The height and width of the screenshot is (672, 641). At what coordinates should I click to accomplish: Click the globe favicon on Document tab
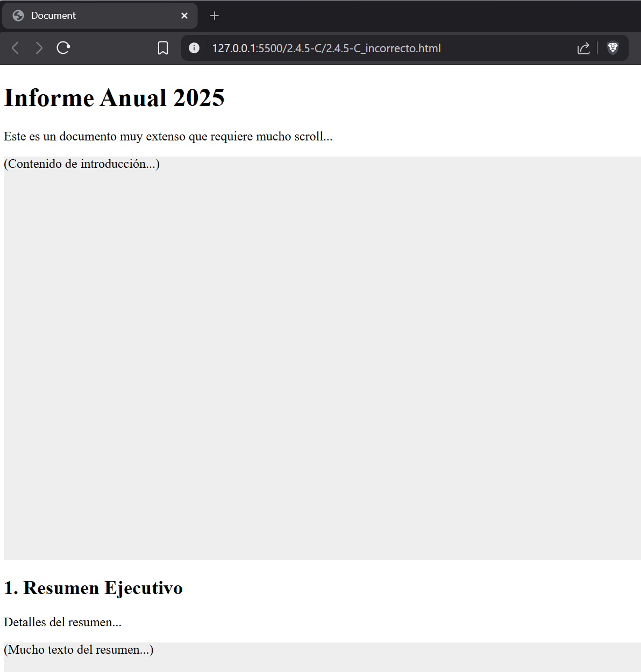[x=18, y=16]
